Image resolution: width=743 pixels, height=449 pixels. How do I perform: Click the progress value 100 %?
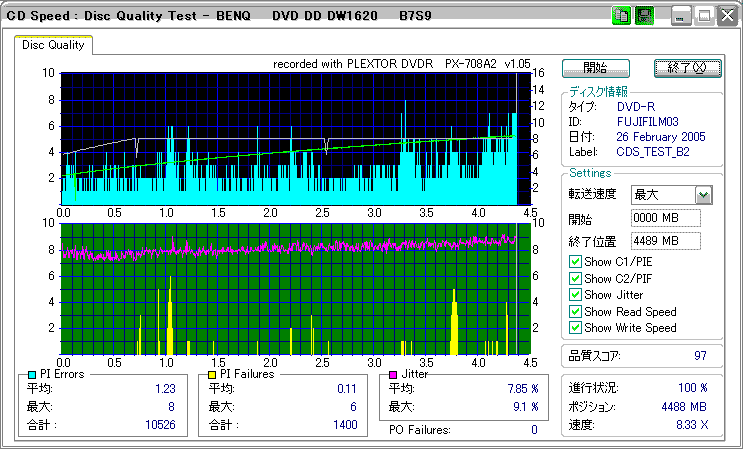[x=693, y=388]
